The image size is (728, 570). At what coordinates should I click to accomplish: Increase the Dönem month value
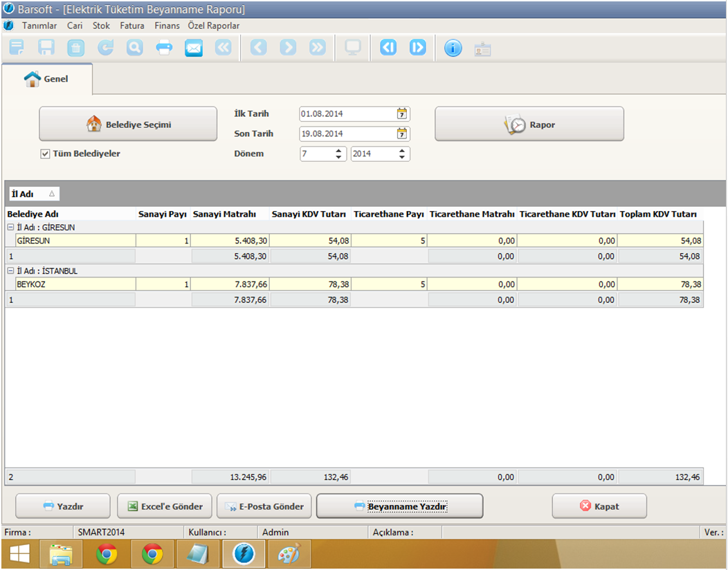[x=338, y=151]
